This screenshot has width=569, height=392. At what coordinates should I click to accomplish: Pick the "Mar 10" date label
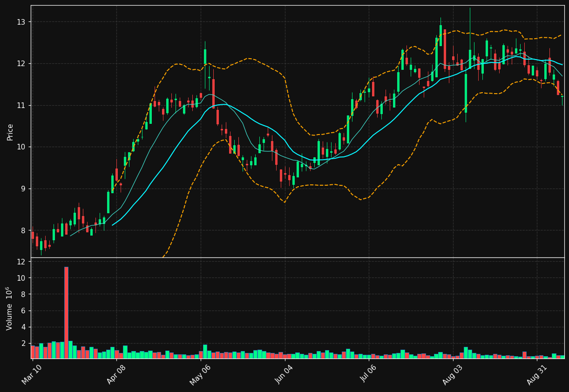pos(31,375)
